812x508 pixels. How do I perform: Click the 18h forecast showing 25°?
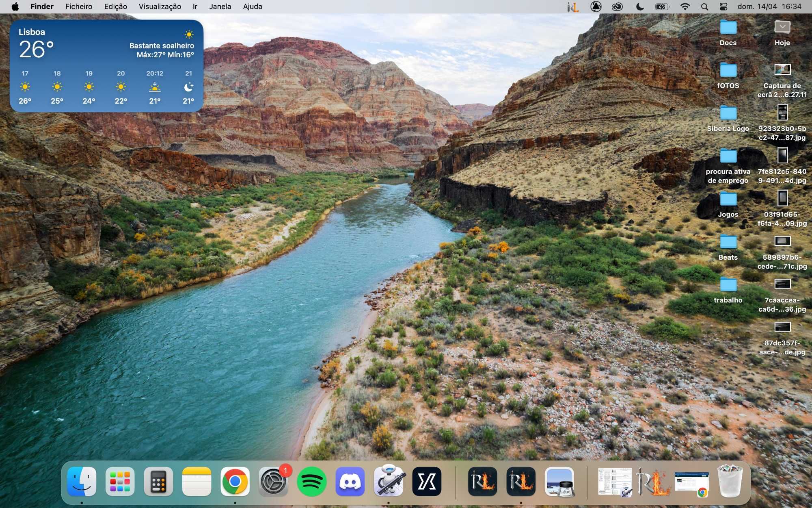coord(57,87)
